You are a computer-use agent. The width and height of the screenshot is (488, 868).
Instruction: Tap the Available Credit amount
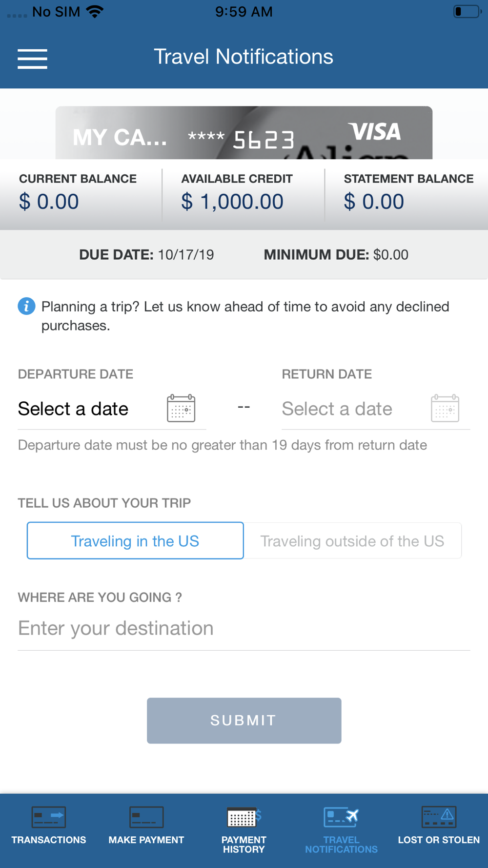click(232, 202)
